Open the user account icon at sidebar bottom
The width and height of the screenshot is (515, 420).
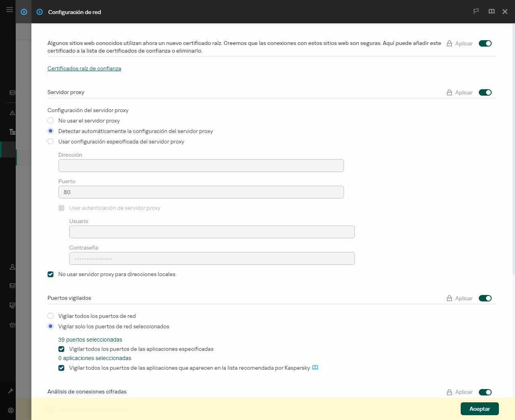pos(12,410)
